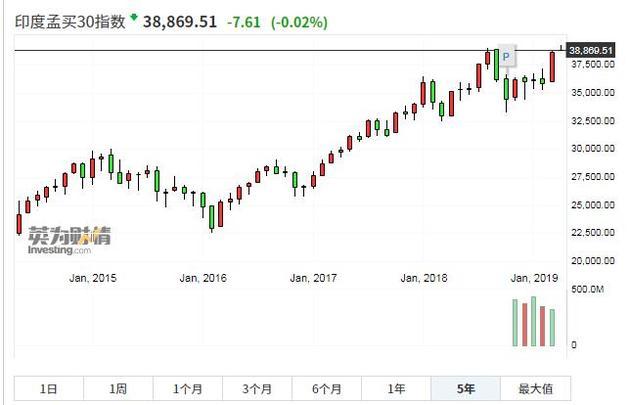This screenshot has width=630, height=405.
Task: Select the 1年 time range tab
Action: pyautogui.click(x=396, y=389)
